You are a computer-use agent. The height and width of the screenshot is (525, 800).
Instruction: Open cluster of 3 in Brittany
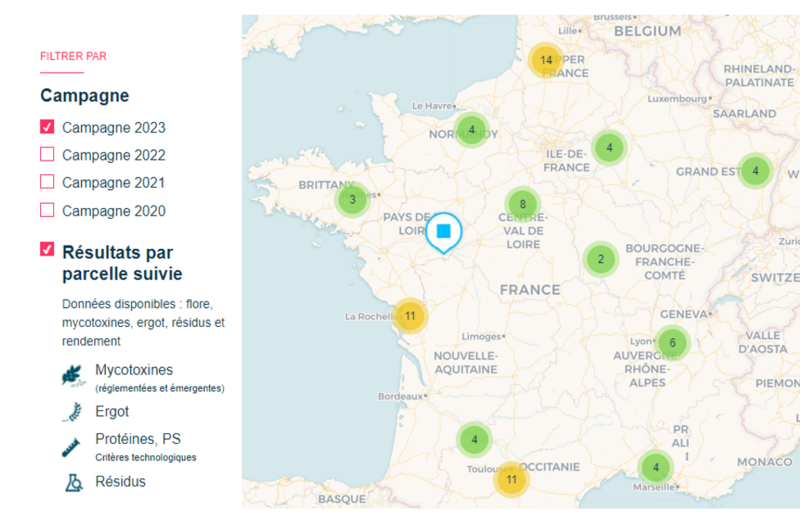pos(351,200)
